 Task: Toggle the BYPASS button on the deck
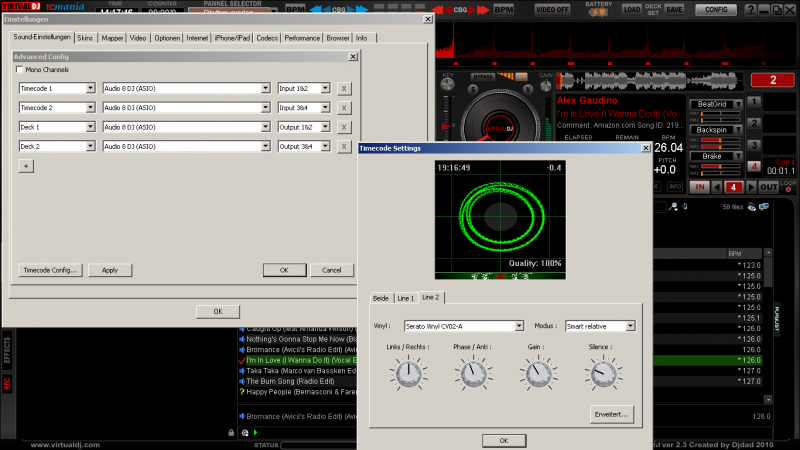click(482, 77)
